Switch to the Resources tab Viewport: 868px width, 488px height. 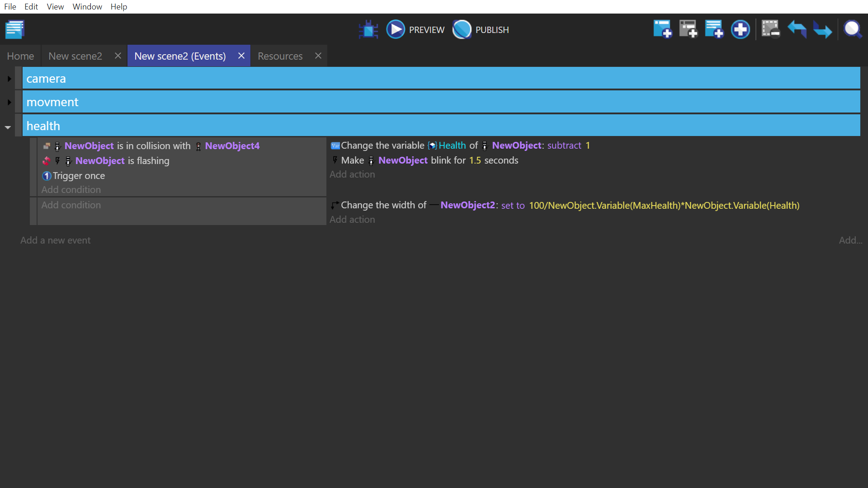pos(280,56)
